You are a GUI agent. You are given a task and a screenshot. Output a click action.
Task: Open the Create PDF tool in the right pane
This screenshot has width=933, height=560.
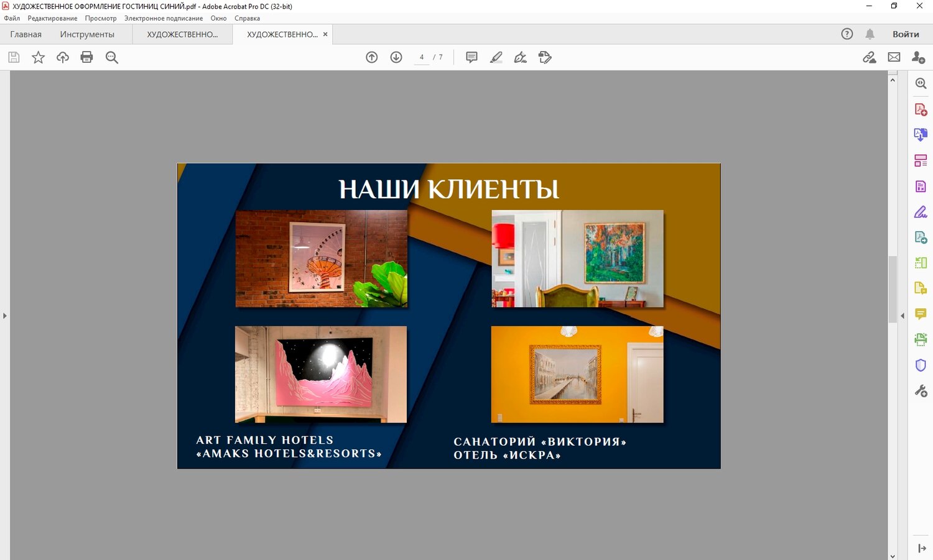point(921,109)
